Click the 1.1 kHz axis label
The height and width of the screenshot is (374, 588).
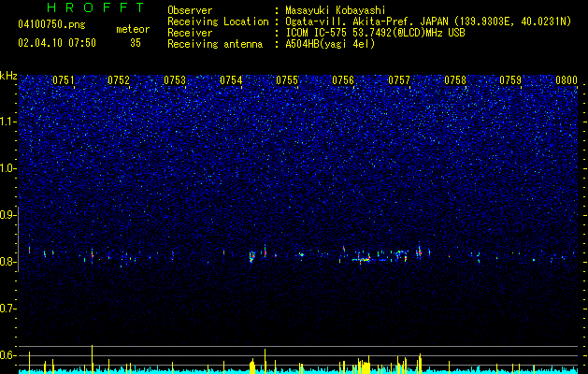[7, 122]
